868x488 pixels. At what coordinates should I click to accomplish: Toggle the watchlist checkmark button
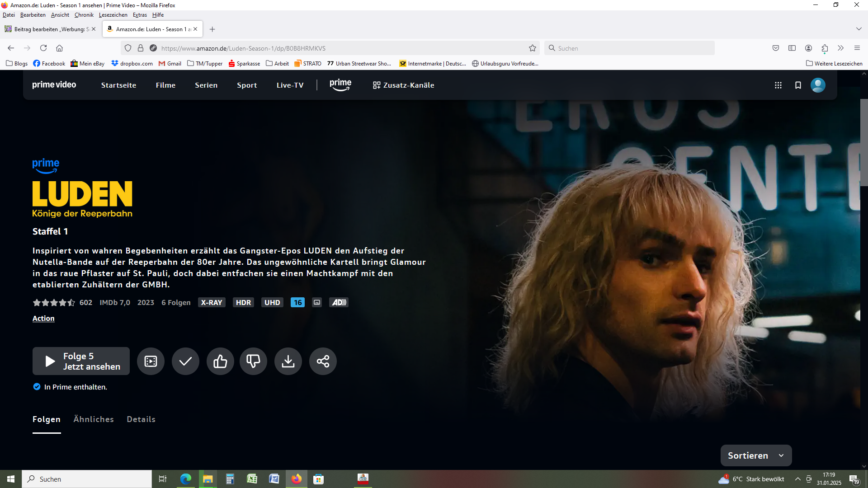[x=185, y=361]
